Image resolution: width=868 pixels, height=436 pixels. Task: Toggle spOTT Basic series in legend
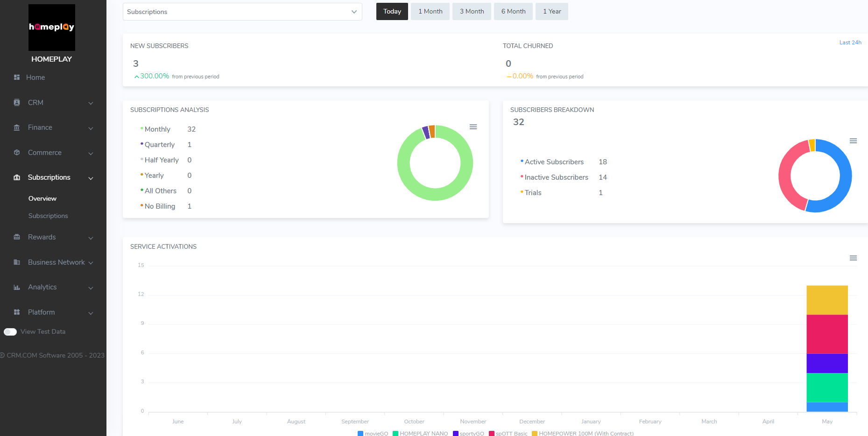click(x=508, y=433)
